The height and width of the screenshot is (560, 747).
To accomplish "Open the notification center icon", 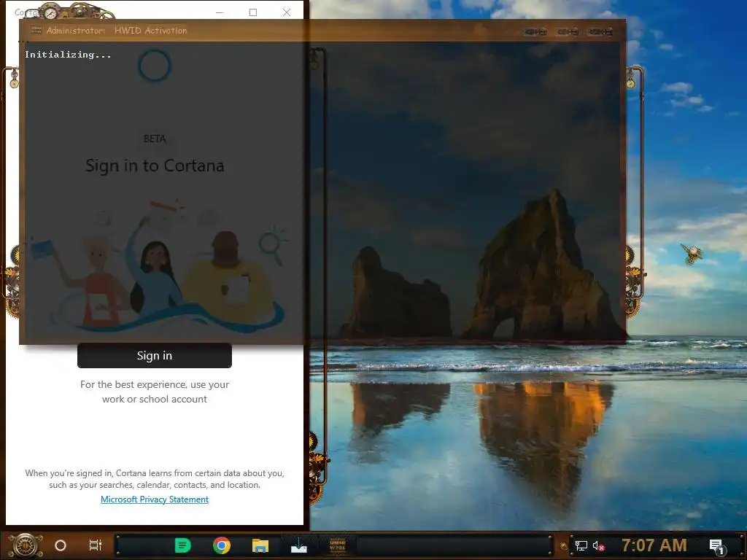I will pos(716,545).
